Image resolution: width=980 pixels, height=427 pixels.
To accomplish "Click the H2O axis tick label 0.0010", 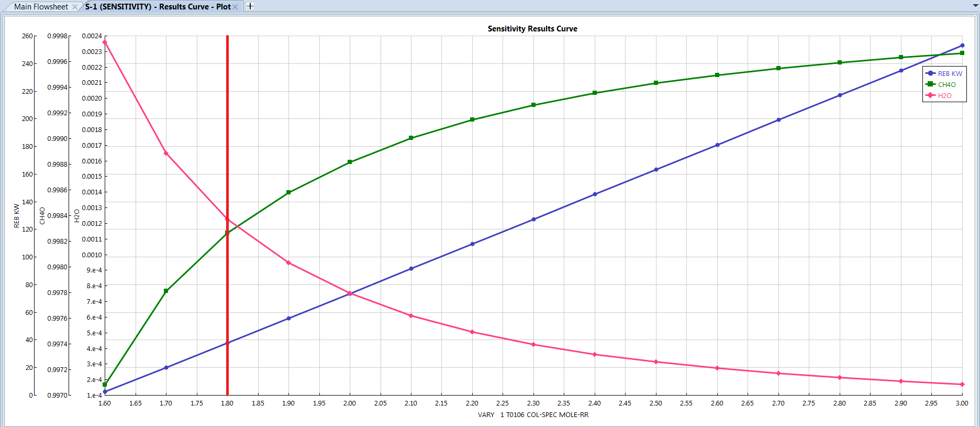I will click(92, 255).
